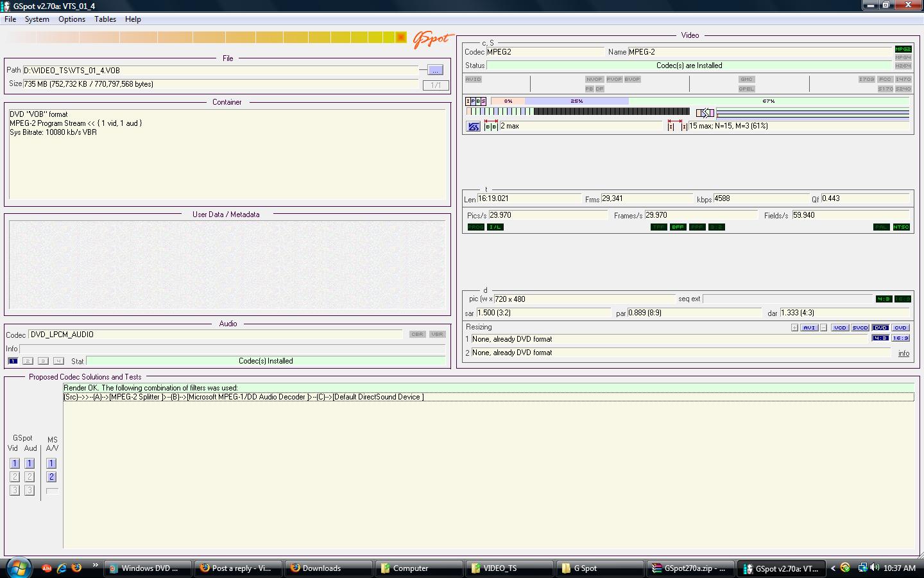Click the minus button beside AVI
The image size is (924, 578).
point(823,328)
